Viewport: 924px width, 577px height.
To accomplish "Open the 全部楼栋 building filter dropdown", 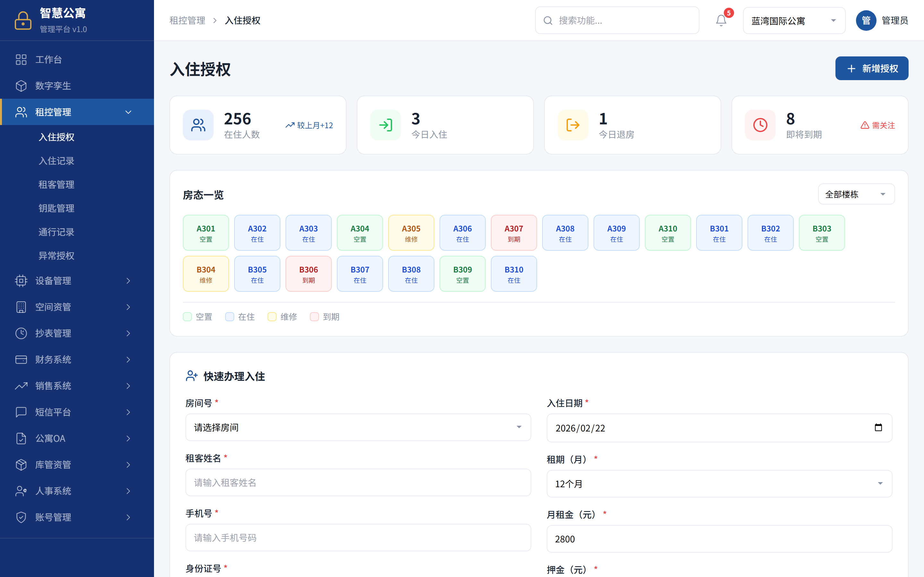I will point(856,194).
